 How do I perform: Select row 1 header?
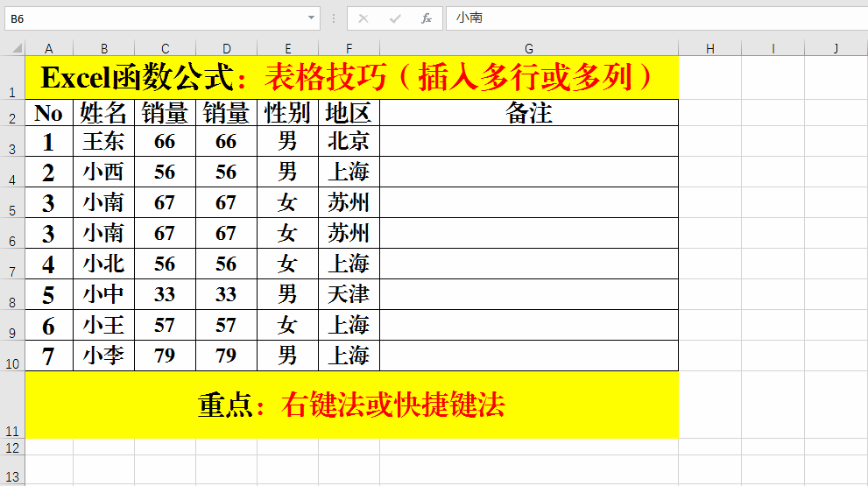coord(12,77)
